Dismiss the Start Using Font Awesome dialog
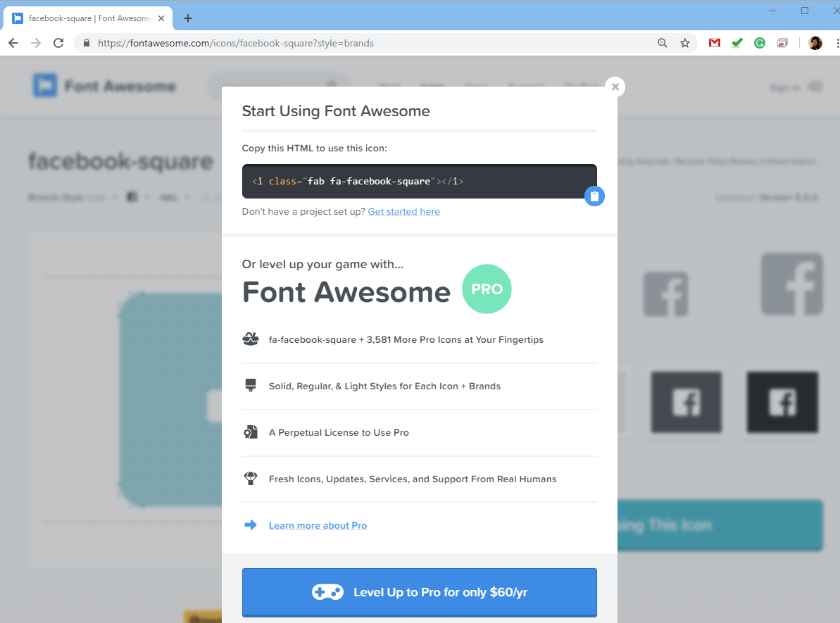Screen dimensions: 840x623 tap(615, 87)
